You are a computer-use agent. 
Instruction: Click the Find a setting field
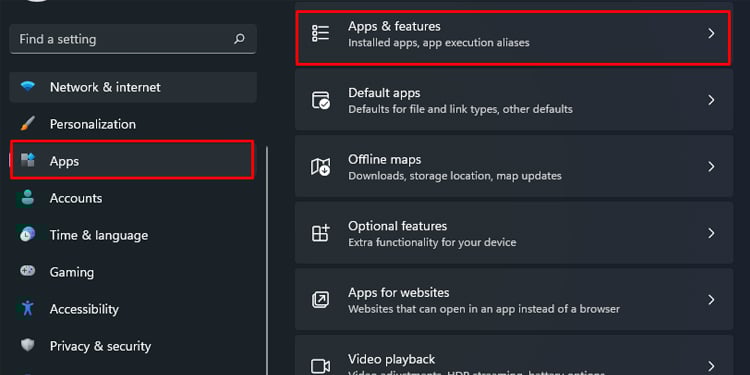(133, 39)
